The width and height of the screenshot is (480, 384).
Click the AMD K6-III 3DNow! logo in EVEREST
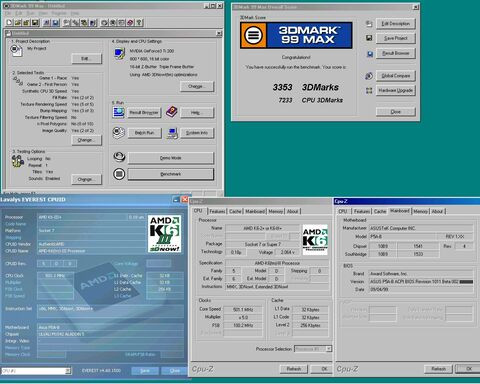click(164, 234)
